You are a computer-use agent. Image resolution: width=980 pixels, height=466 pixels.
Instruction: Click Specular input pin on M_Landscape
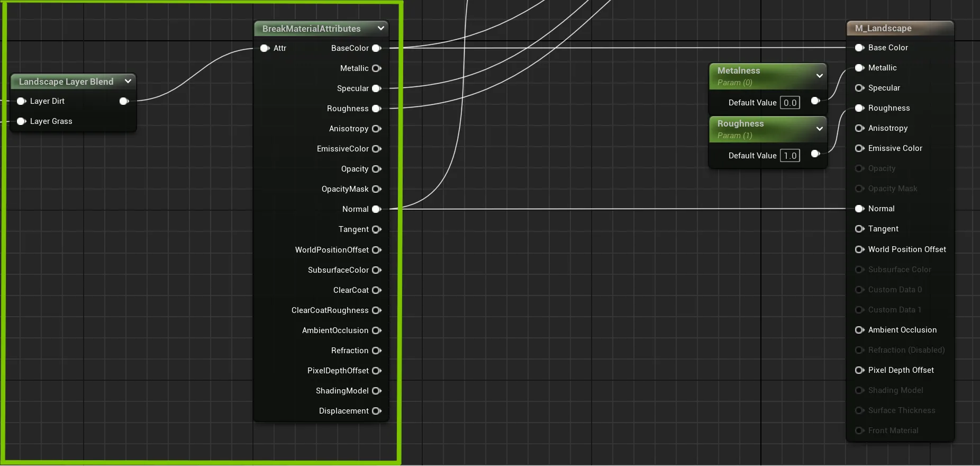pyautogui.click(x=860, y=88)
